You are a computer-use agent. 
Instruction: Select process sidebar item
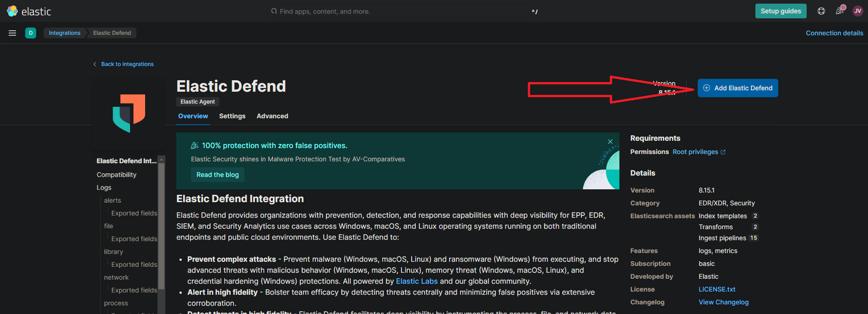click(116, 303)
